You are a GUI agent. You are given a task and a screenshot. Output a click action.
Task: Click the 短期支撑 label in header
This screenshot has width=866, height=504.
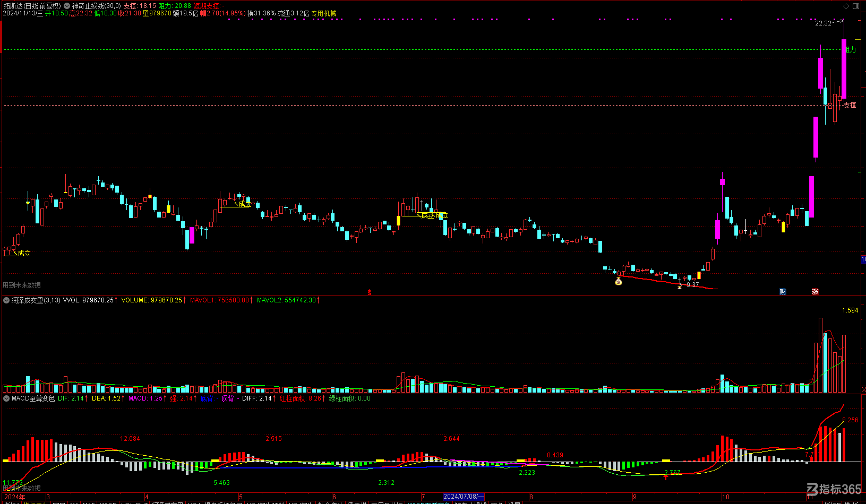click(x=209, y=6)
